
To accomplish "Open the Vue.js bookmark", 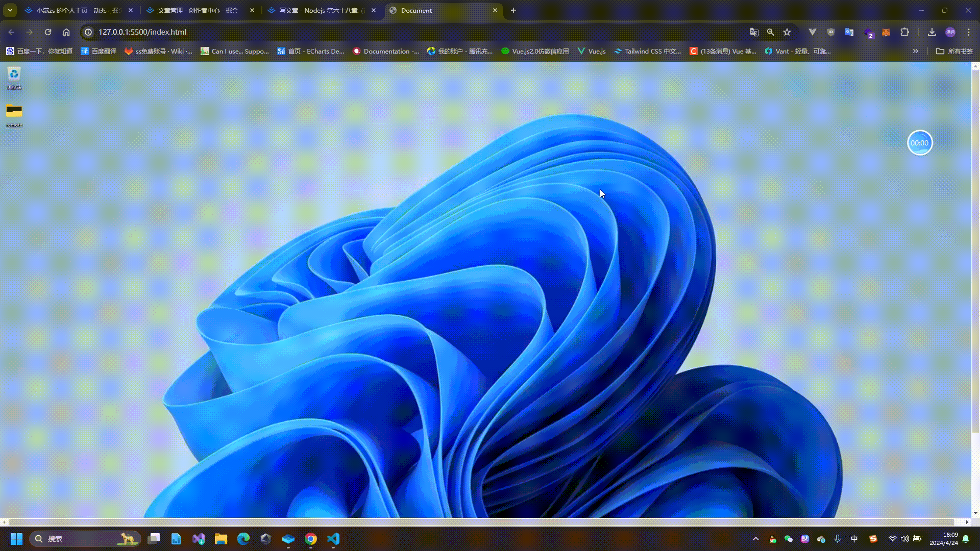I will pos(592,51).
